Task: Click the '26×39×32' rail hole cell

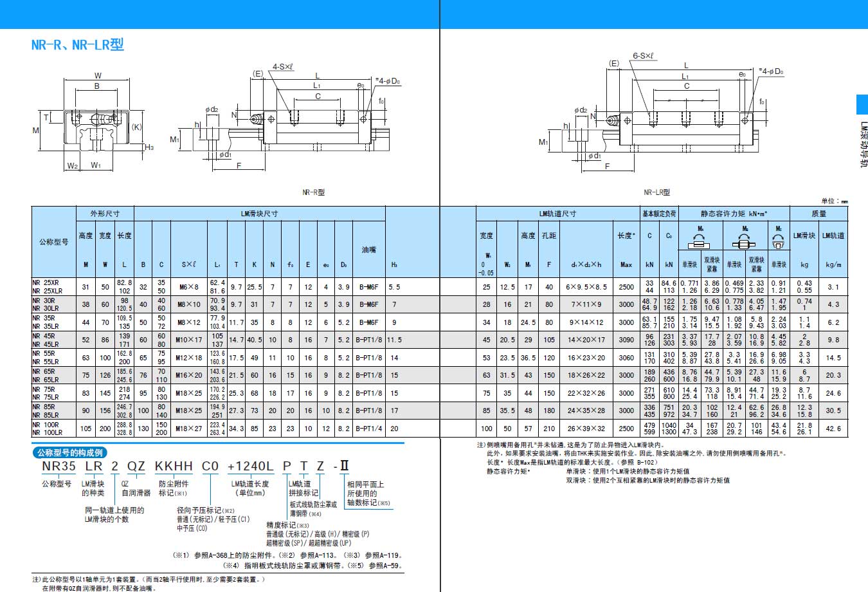Action: pyautogui.click(x=586, y=429)
